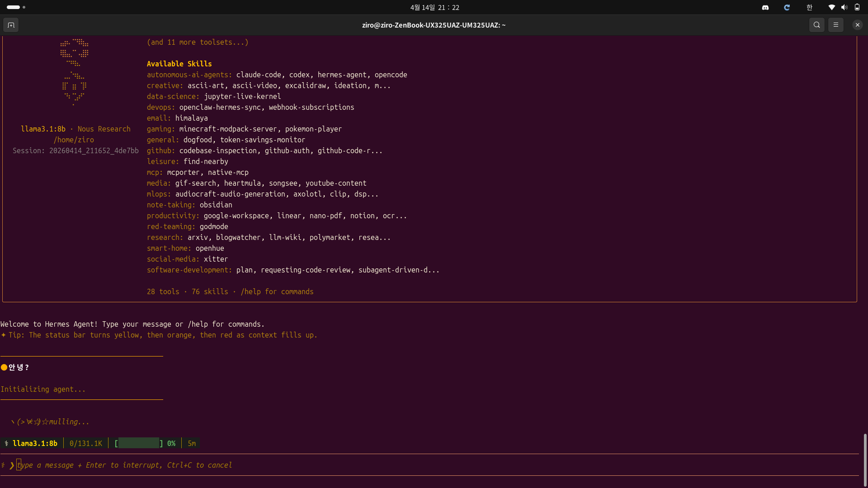Click the 'google-workspace' skill text
This screenshot has width=868, height=488.
(236, 216)
